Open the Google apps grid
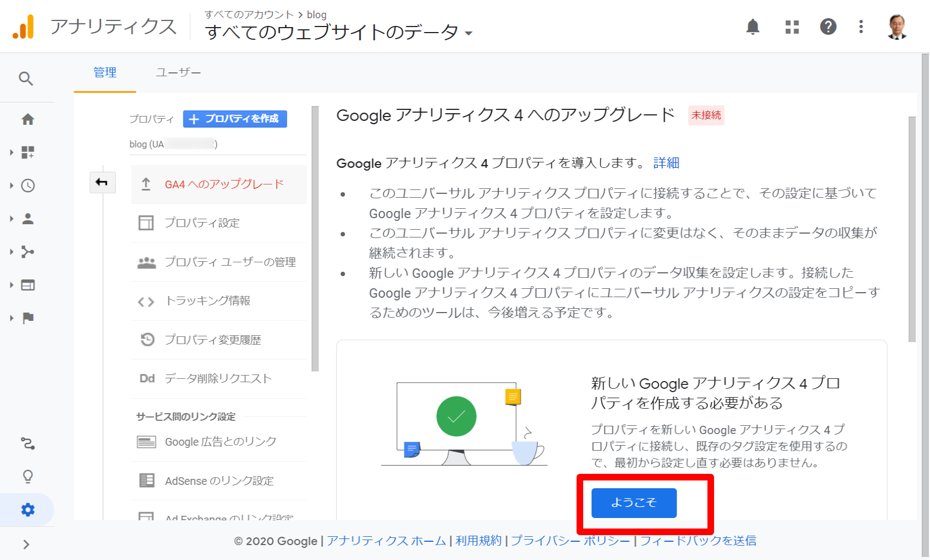 click(792, 27)
